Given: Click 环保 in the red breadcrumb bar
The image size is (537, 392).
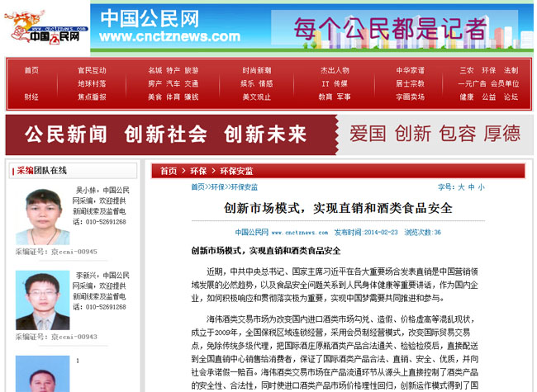Looking at the screenshot, I should tap(198, 171).
